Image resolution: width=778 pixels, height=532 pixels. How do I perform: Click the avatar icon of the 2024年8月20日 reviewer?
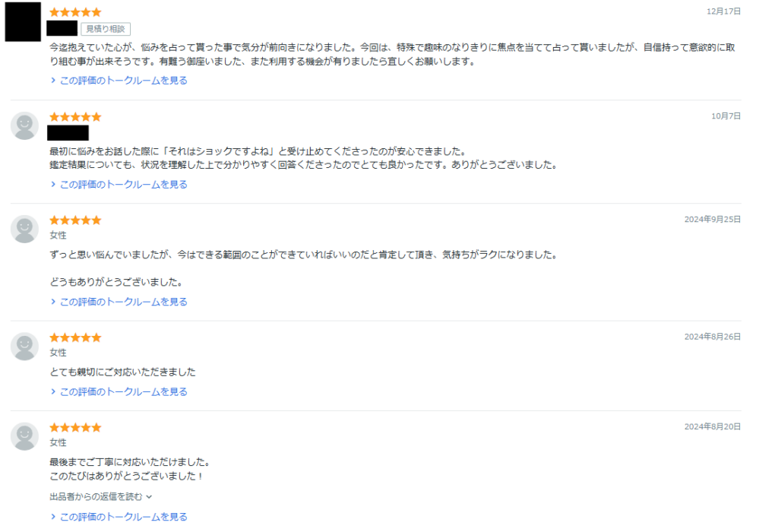pyautogui.click(x=24, y=436)
